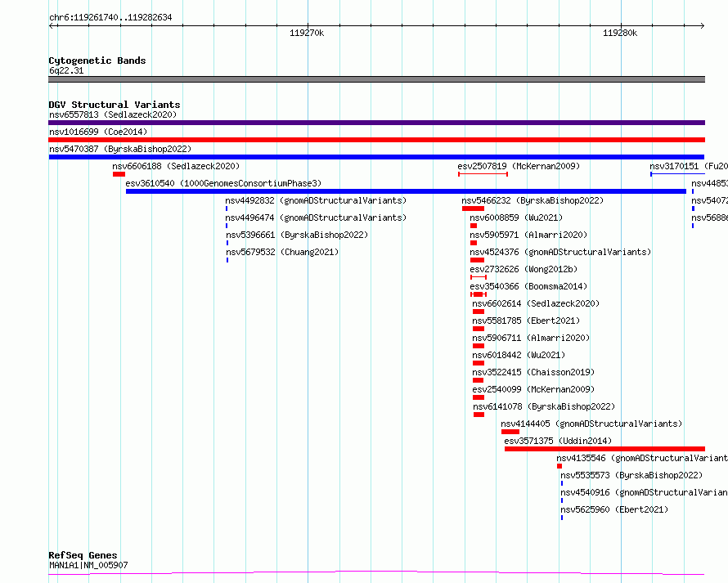Image resolution: width=728 pixels, height=583 pixels.
Task: Select the purple nsv6557813 variant bar
Action: click(376, 123)
